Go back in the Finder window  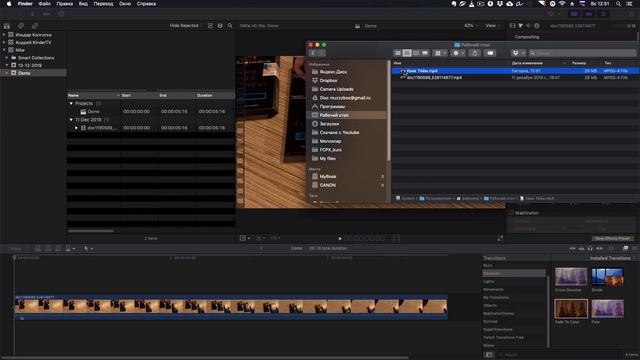click(x=313, y=53)
